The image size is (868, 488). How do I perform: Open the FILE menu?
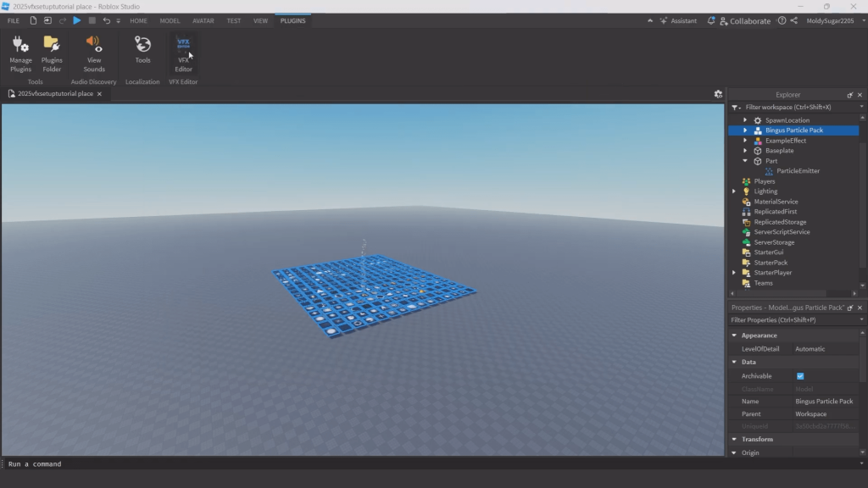[x=14, y=20]
